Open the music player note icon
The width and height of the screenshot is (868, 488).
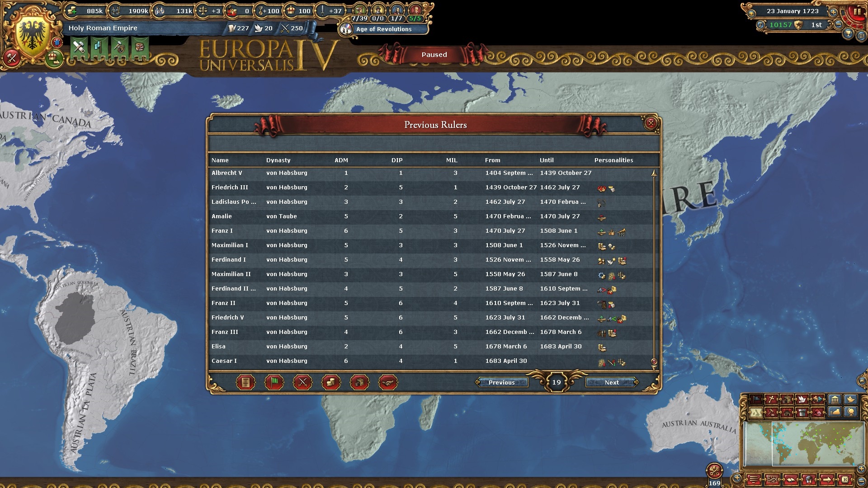(760, 25)
